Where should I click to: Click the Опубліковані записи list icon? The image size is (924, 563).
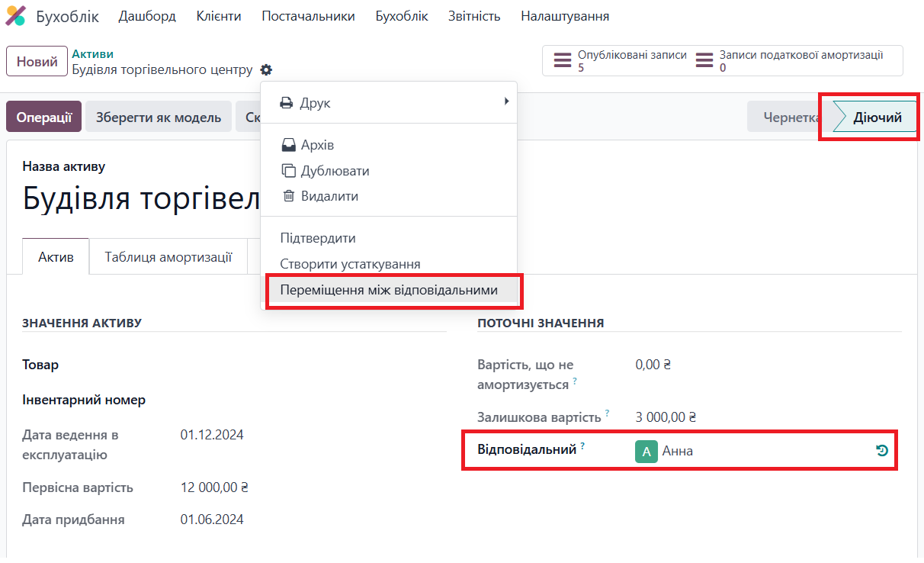click(563, 61)
